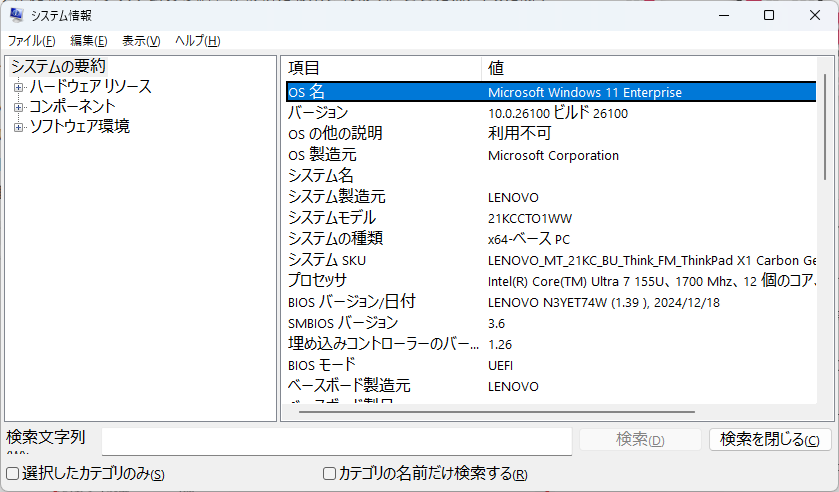The width and height of the screenshot is (839, 492).
Task: Click the value x64-ベース PC
Action: point(529,239)
